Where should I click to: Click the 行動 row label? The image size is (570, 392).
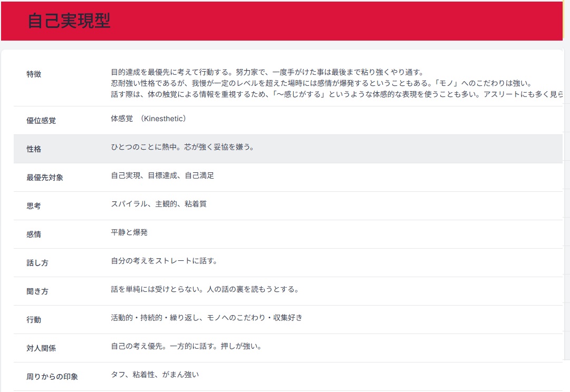tap(34, 320)
